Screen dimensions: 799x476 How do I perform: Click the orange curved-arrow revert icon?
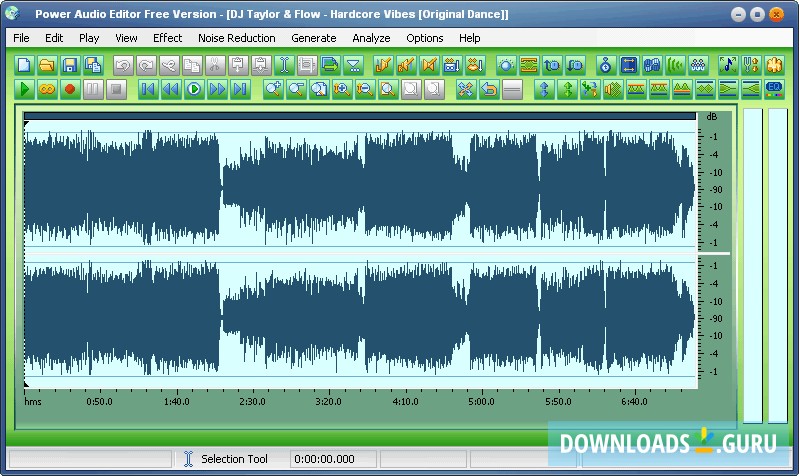coord(489,89)
